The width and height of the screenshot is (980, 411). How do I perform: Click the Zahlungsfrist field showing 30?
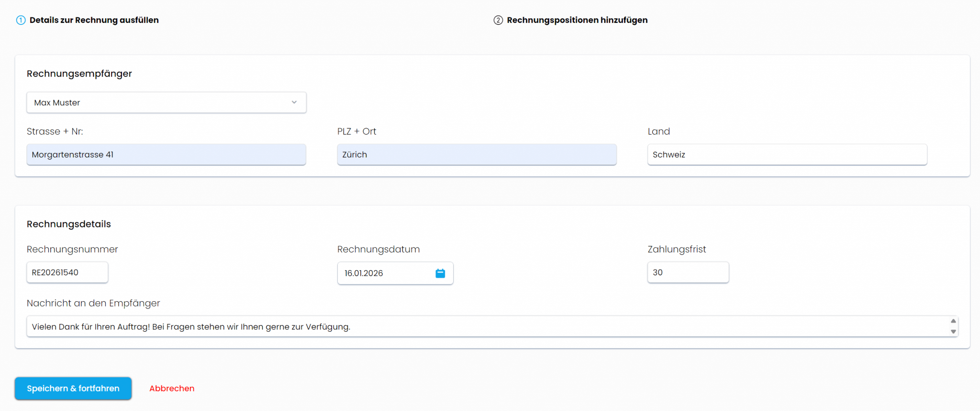pyautogui.click(x=688, y=273)
